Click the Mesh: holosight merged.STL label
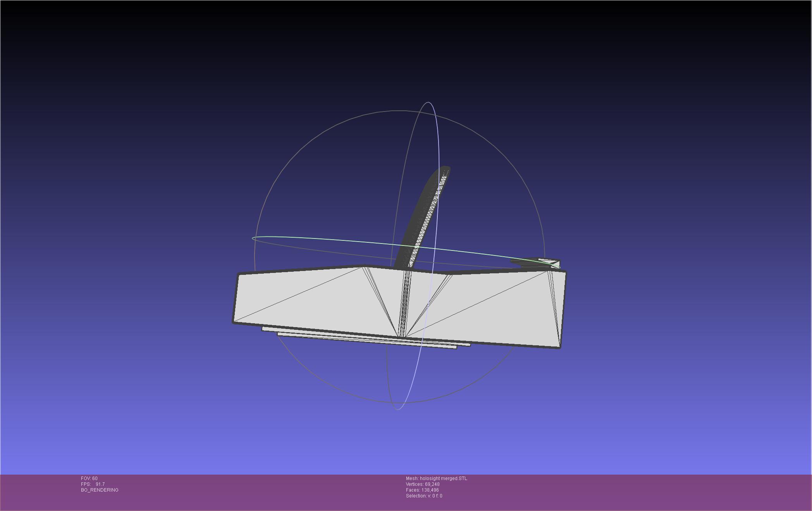 (x=436, y=478)
